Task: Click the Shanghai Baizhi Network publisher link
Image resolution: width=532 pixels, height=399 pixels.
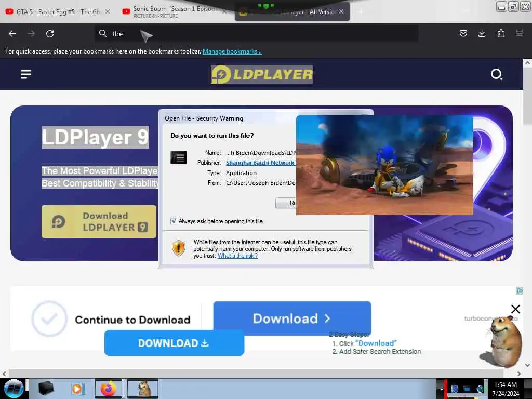Action: tap(260, 163)
